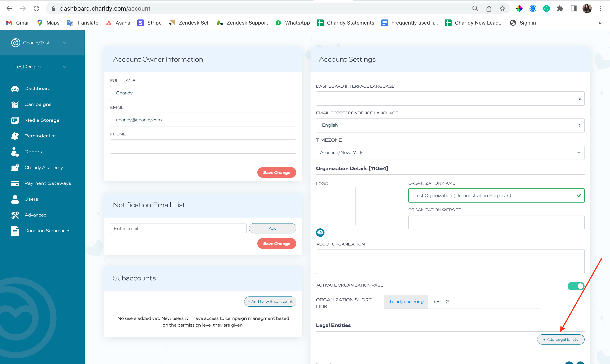Viewport: 610px width, 364px height.
Task: Open the Grammarly extension icon
Action: point(546,9)
